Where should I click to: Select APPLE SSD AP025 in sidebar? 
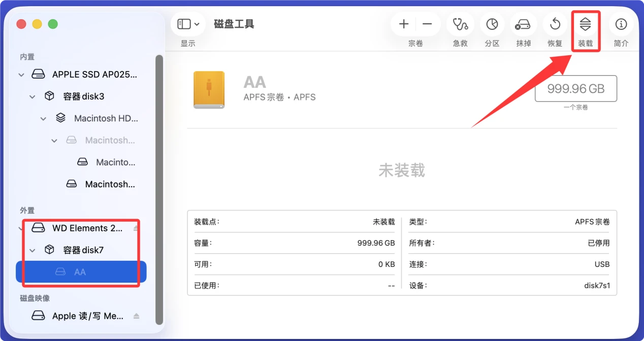coord(94,74)
